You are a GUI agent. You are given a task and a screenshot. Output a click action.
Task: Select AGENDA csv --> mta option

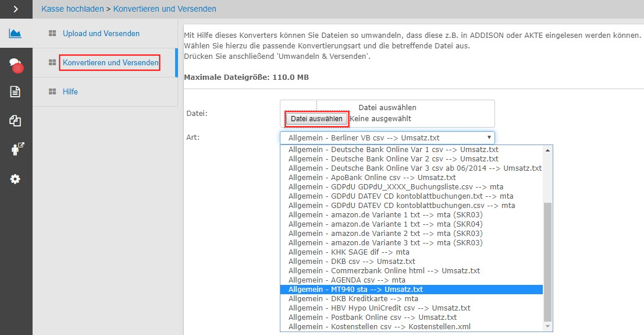[x=411, y=280]
